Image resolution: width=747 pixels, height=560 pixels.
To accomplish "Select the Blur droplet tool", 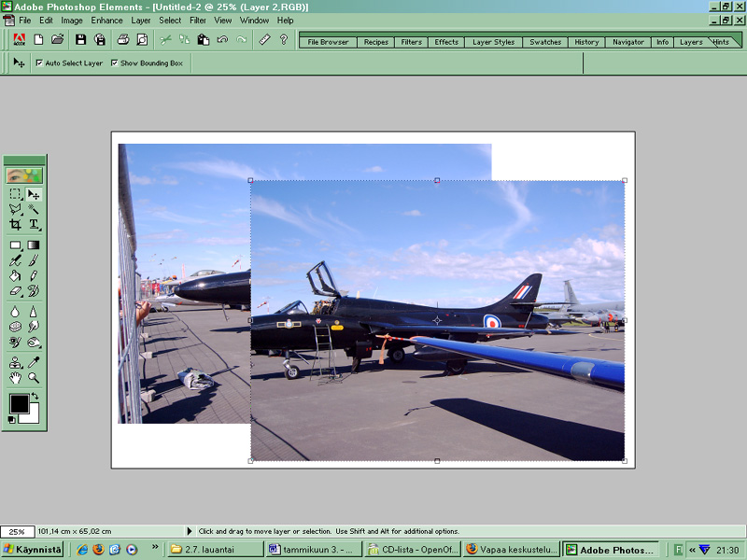I will (x=15, y=312).
